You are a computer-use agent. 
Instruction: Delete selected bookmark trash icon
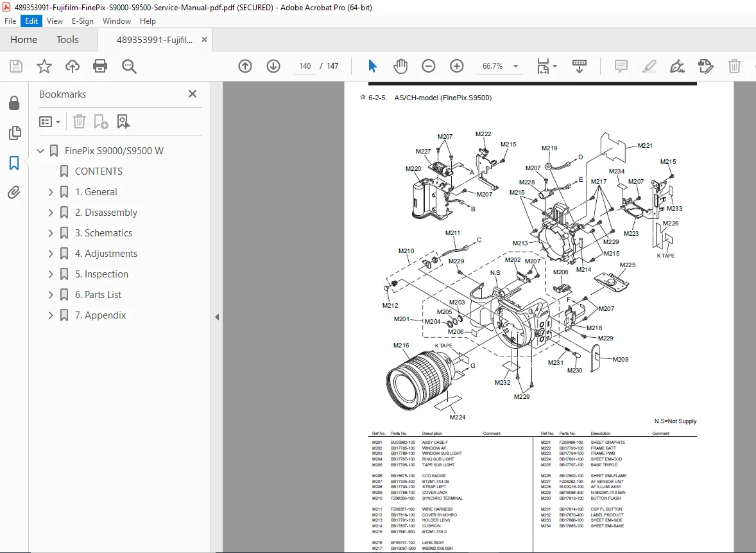click(79, 121)
